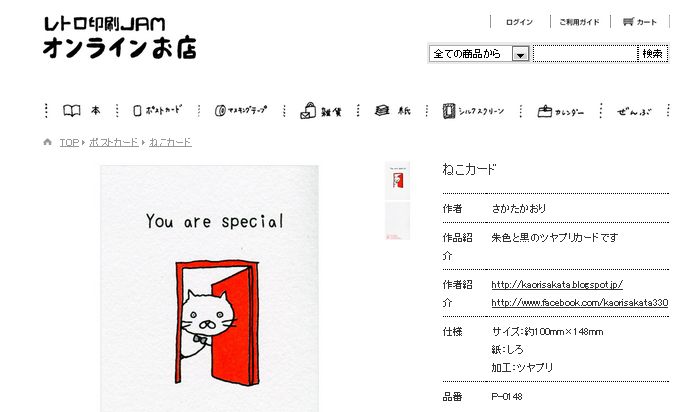This screenshot has height=412, width=695.
Task: Open the masking tape category icon
Action: 220,111
